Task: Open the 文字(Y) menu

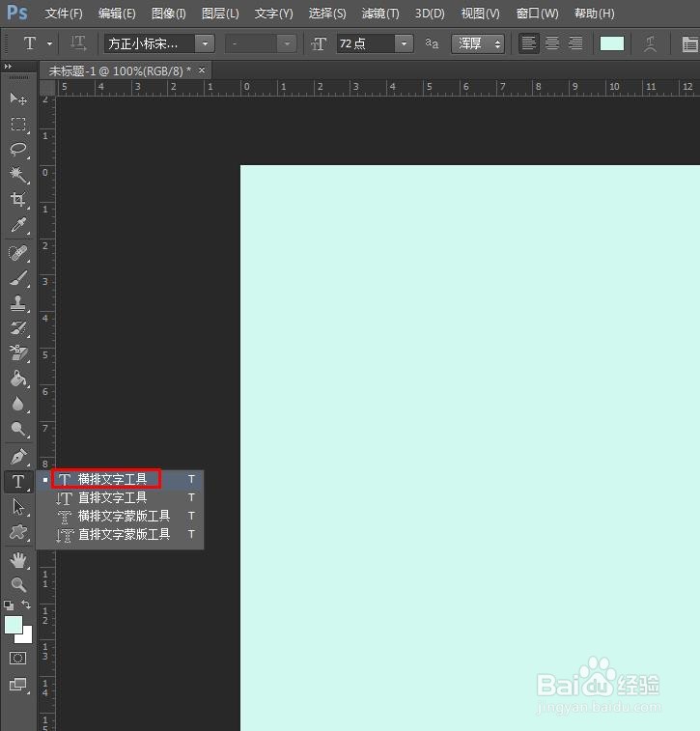Action: (273, 14)
